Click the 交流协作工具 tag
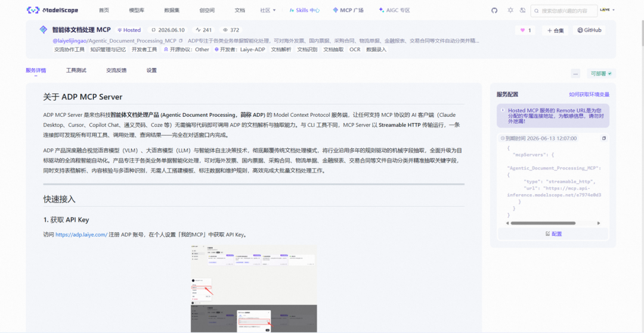Viewport: 644px width, 333px height. 69,49
